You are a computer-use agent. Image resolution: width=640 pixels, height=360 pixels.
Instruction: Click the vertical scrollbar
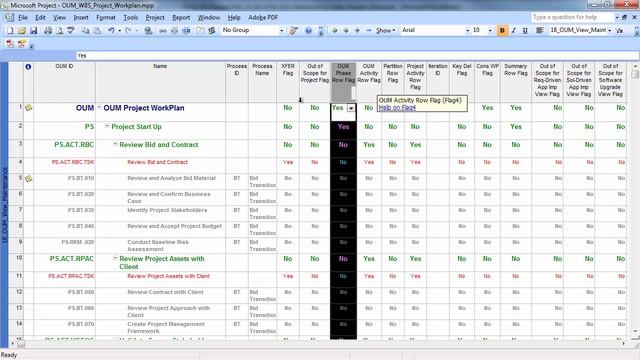(635, 200)
